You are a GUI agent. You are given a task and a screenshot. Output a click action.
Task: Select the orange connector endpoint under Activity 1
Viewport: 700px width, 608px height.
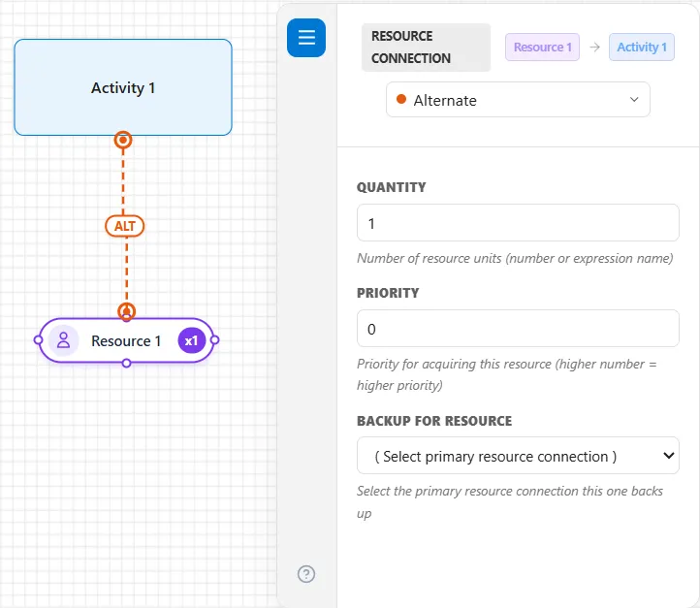point(123,140)
